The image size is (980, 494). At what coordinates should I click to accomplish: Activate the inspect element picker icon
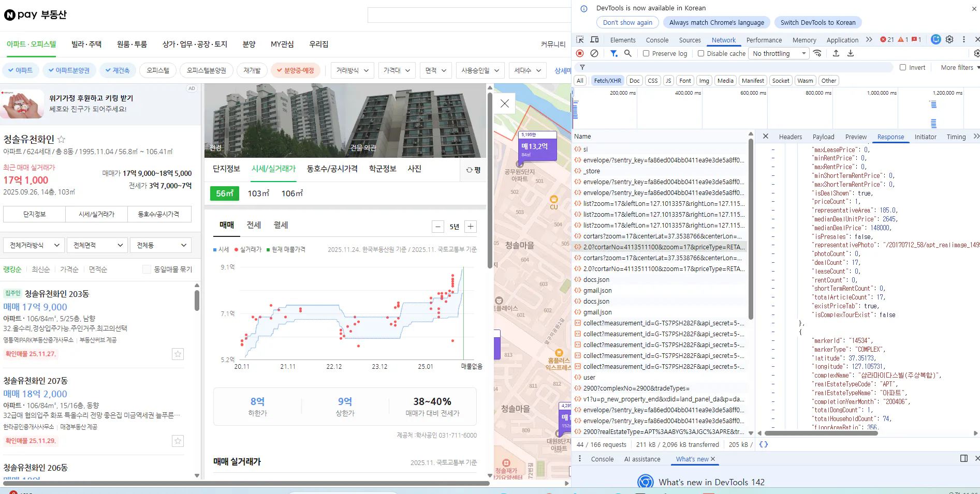tap(580, 40)
